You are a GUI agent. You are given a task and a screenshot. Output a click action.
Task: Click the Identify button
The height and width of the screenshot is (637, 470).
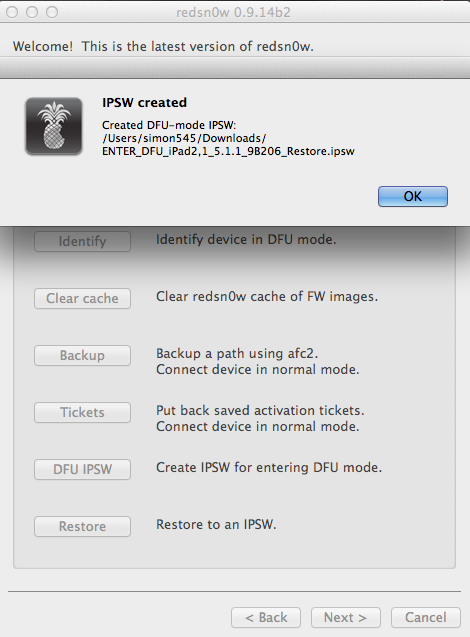(82, 241)
